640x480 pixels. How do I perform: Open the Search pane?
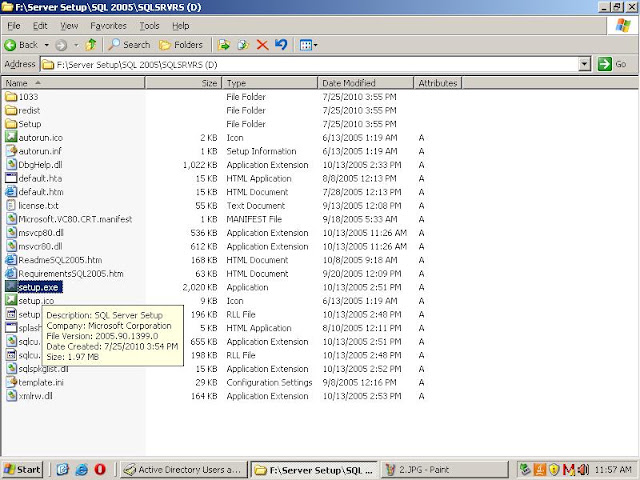[129, 44]
